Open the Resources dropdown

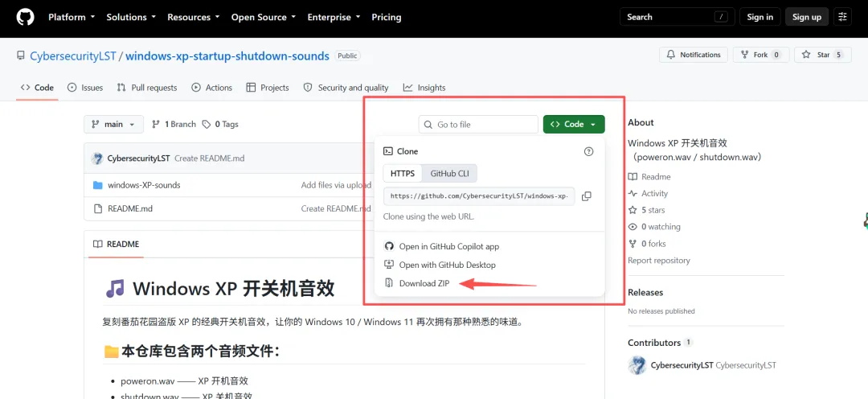[193, 17]
